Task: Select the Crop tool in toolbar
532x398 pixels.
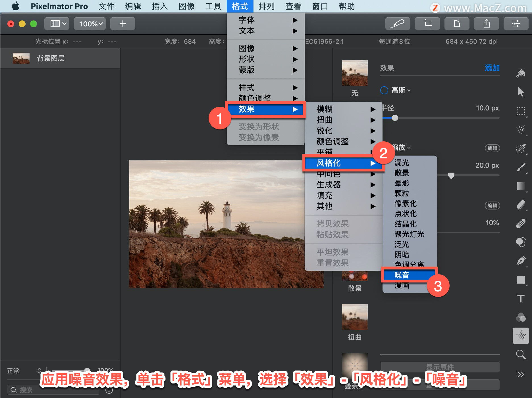Action: pyautogui.click(x=427, y=24)
